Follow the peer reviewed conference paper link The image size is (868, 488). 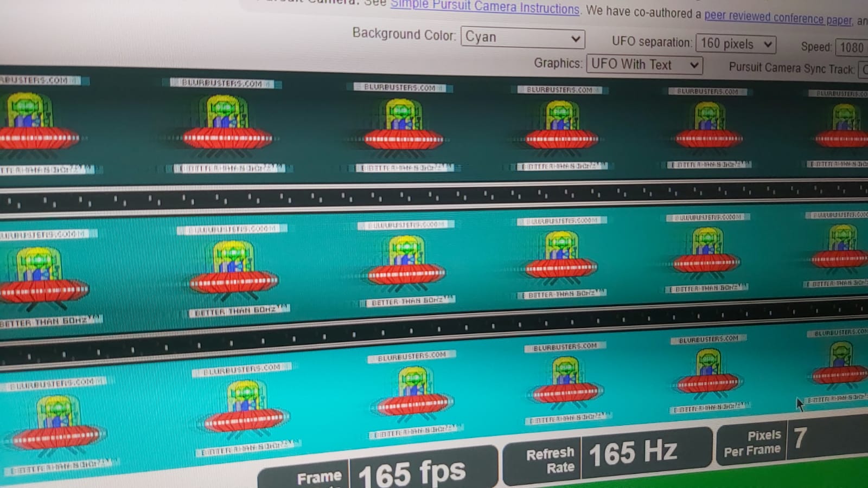pyautogui.click(x=778, y=17)
